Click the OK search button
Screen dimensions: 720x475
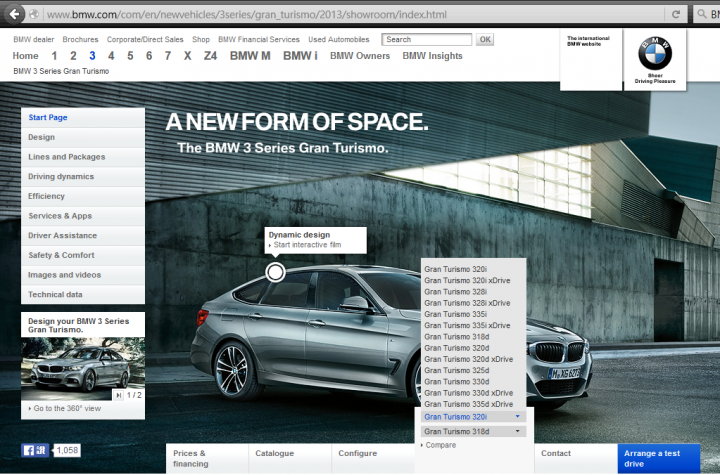pos(485,40)
